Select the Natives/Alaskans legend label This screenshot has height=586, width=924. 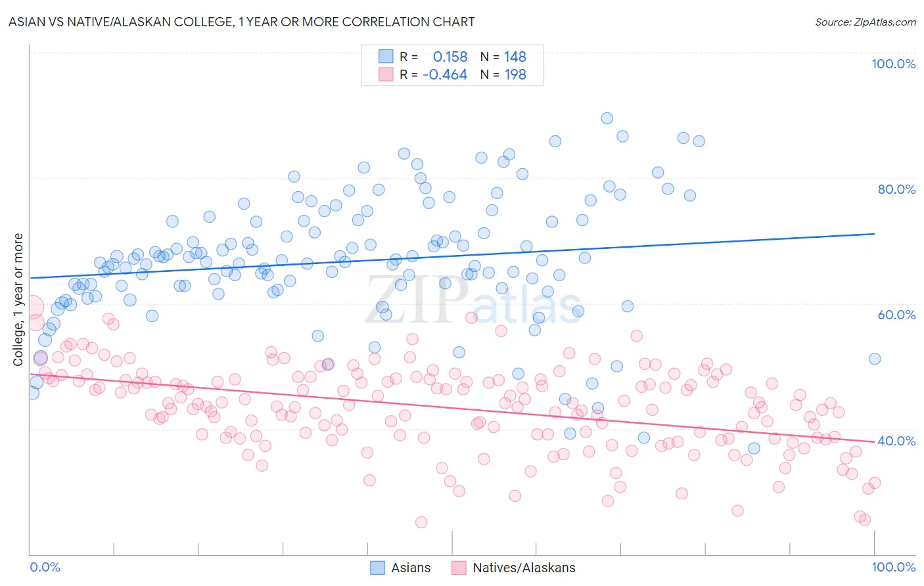tap(524, 568)
